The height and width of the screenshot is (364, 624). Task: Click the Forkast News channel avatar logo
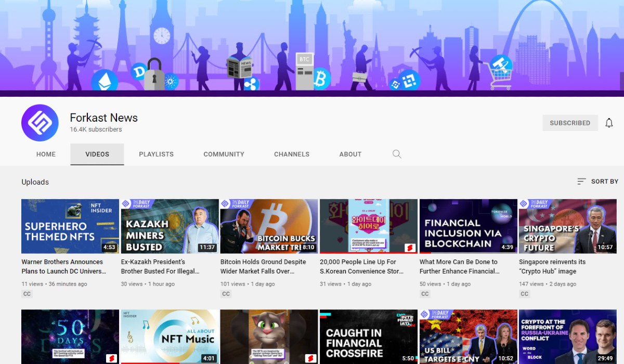[40, 123]
